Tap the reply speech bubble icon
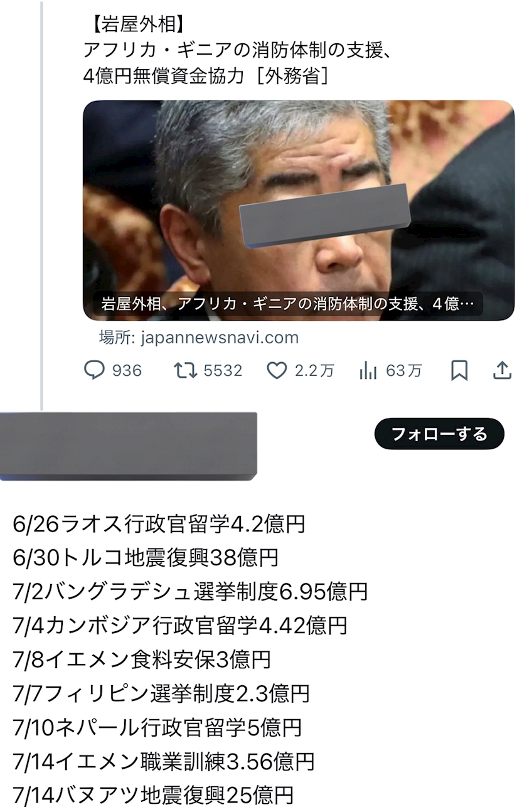Image resolution: width=527 pixels, height=812 pixels. tap(94, 371)
